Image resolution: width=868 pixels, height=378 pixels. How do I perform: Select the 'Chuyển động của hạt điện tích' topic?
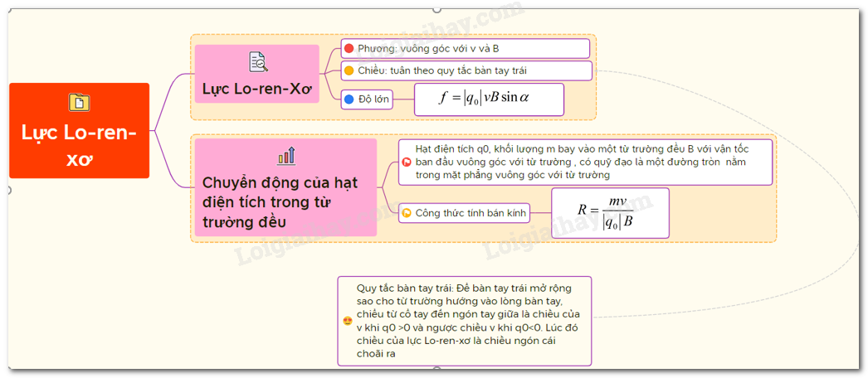285,187
